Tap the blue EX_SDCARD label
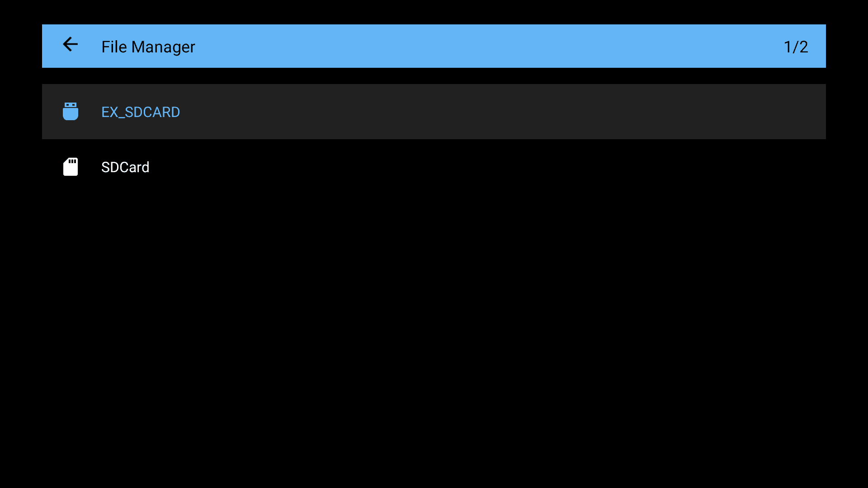The image size is (868, 488). (x=141, y=112)
